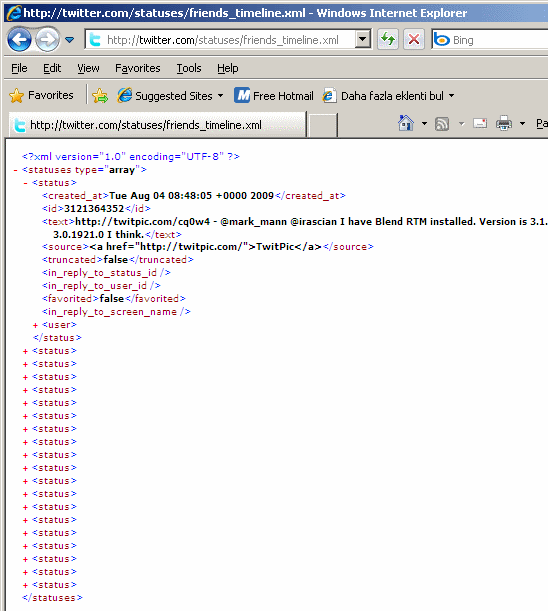
Task: Click the truncated false value
Action: (116, 260)
